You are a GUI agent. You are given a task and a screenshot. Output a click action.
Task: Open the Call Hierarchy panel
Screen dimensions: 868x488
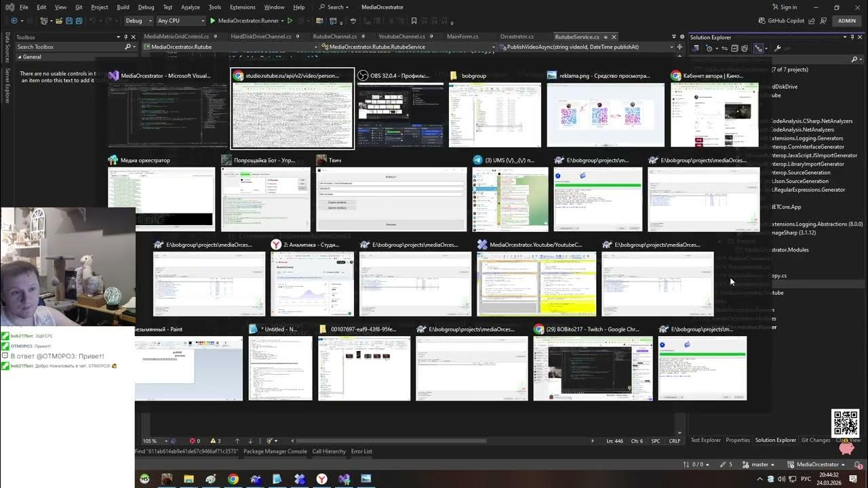pos(329,451)
